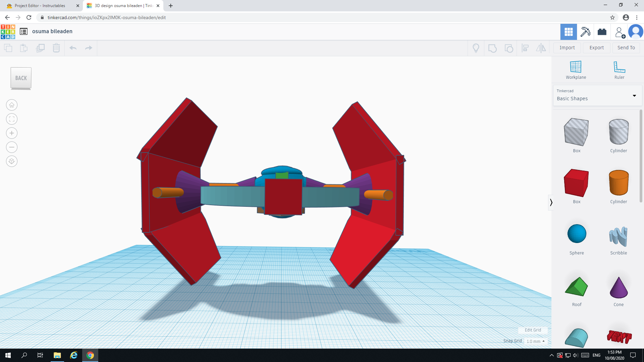Select the red Box shape
Screen dimensions: 644x362
pyautogui.click(x=576, y=183)
